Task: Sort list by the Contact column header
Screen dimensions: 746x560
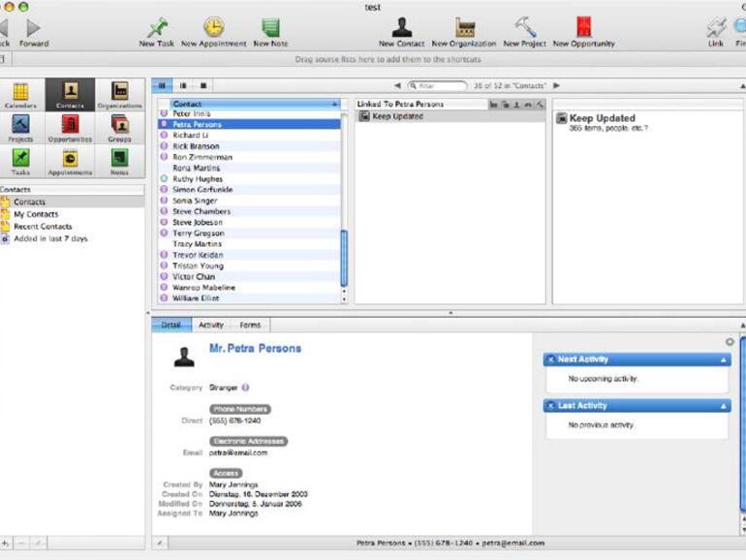Action: pos(252,103)
